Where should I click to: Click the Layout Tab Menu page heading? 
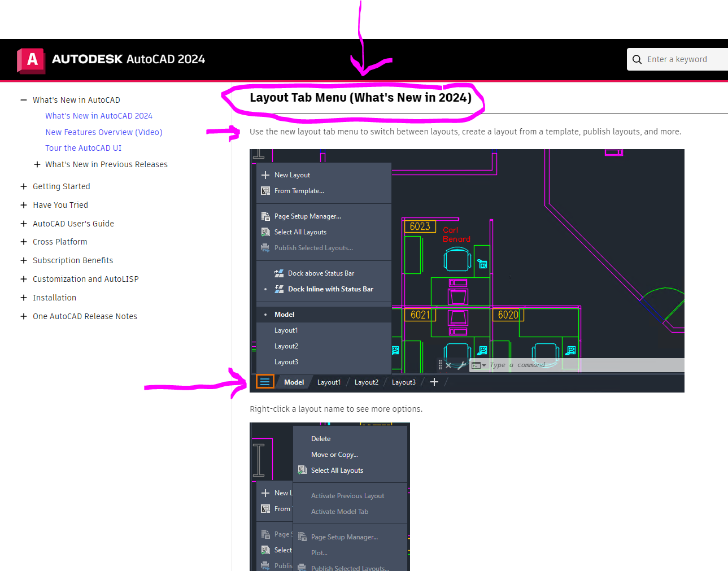click(x=360, y=98)
